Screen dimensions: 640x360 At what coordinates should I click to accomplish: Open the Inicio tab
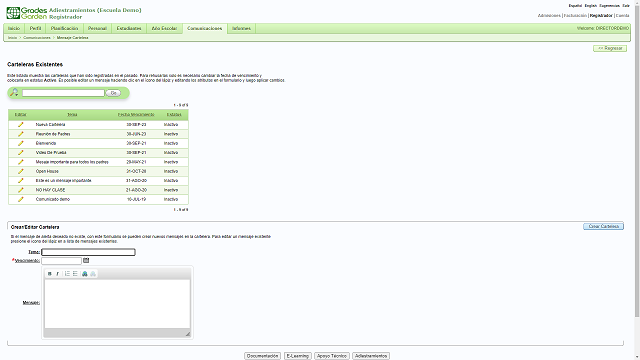coord(14,29)
